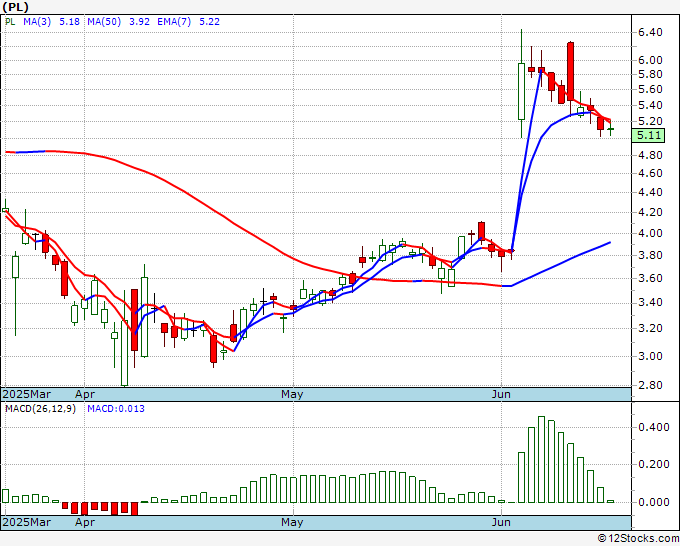Click Jun on the price chart date axis
Viewport: 680px width, 546px height.
pos(501,394)
